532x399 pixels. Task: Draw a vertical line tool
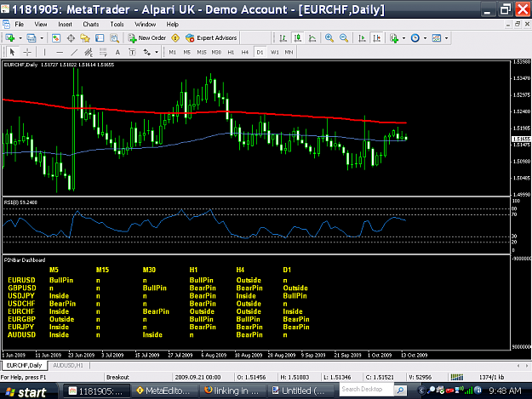[44, 52]
